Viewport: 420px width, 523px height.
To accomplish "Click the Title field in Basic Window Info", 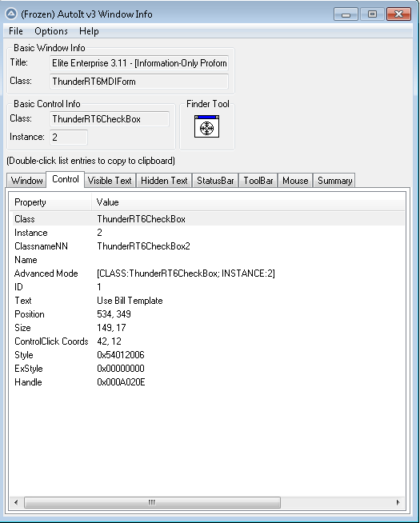I will (139, 63).
